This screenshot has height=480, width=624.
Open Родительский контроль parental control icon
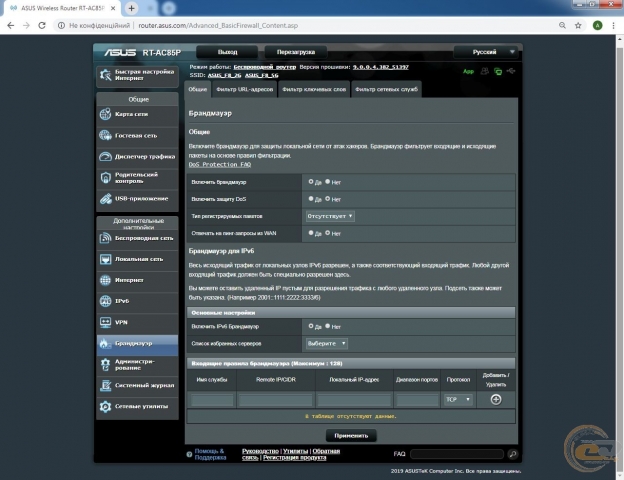coord(105,178)
